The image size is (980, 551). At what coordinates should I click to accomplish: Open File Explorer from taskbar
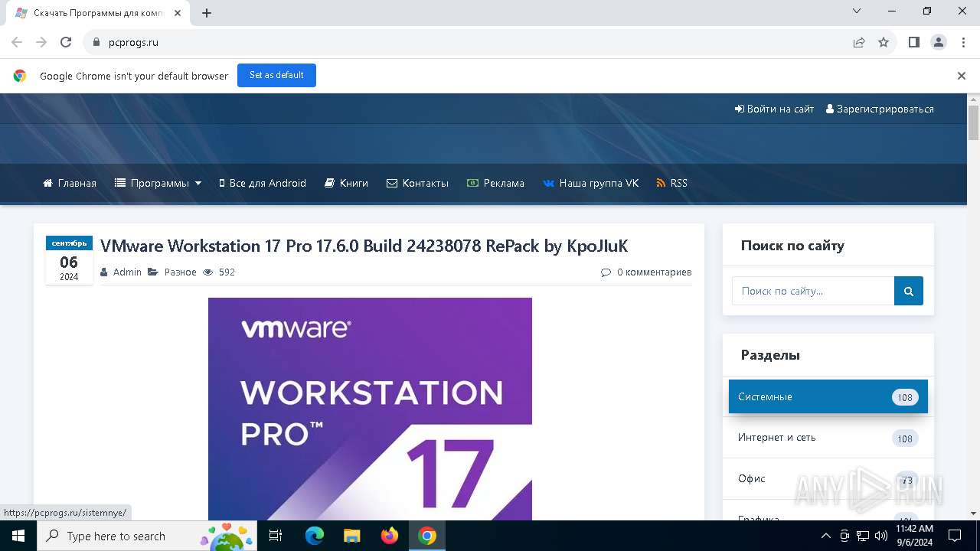(x=351, y=536)
